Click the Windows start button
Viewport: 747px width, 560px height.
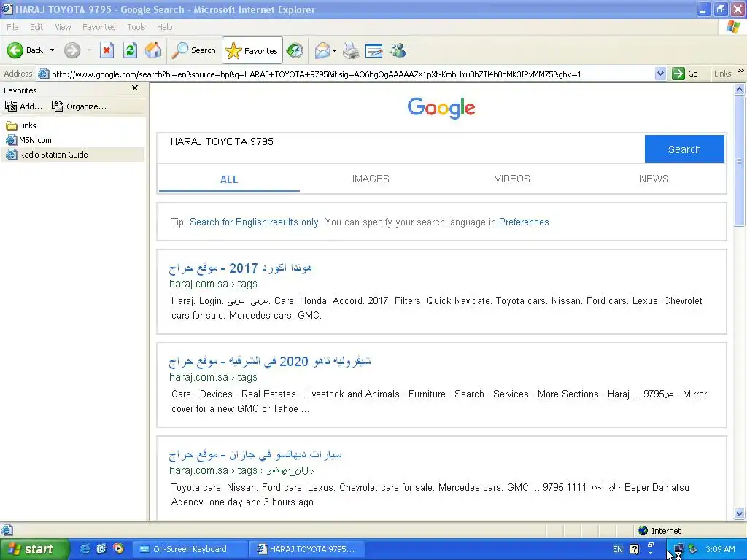34,549
